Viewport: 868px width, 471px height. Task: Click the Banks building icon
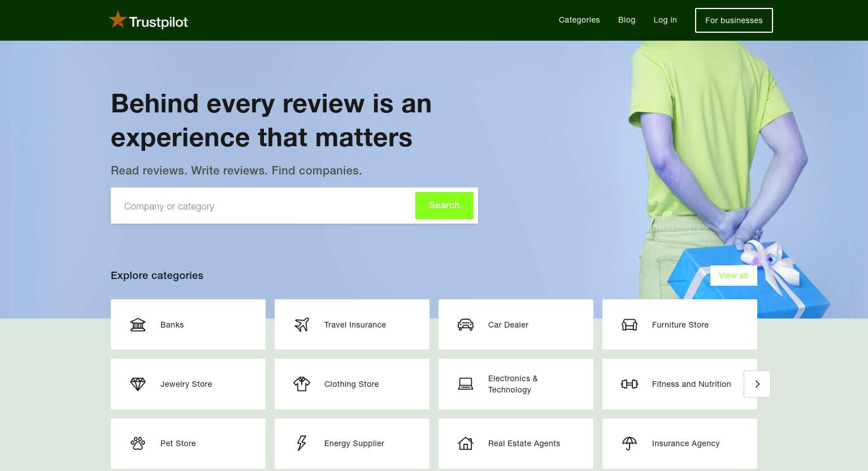click(138, 325)
